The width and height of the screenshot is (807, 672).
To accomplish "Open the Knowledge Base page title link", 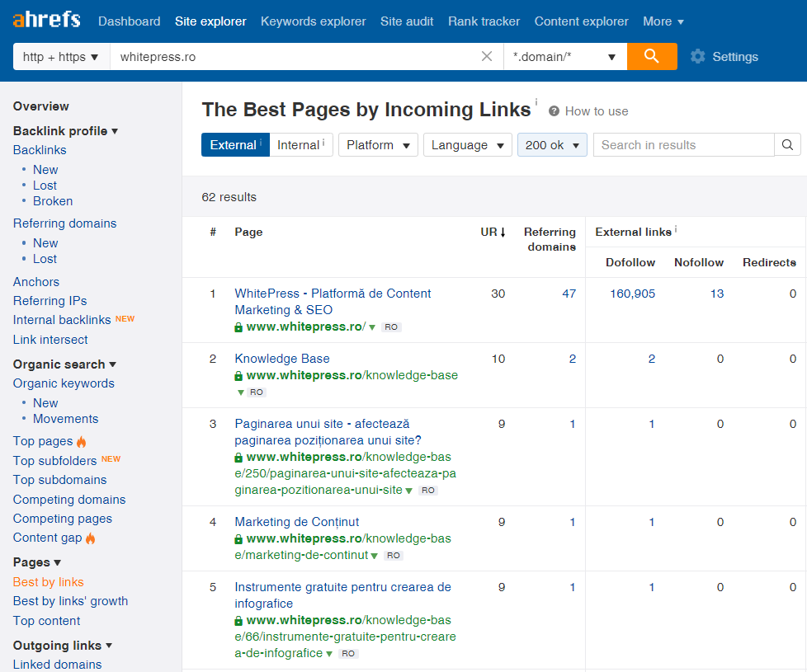I will [282, 359].
